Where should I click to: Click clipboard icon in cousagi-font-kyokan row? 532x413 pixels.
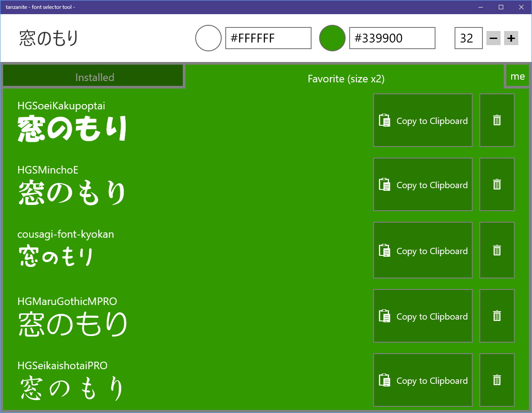[x=385, y=250]
